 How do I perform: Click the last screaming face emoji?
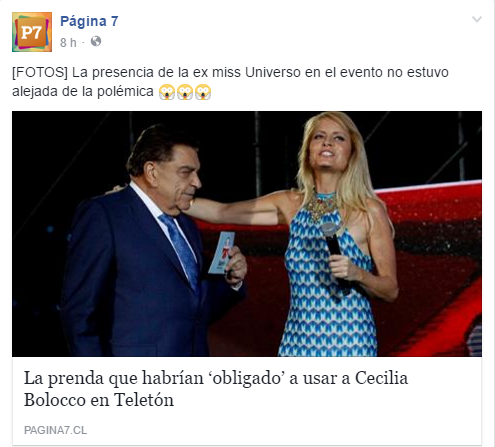click(203, 92)
